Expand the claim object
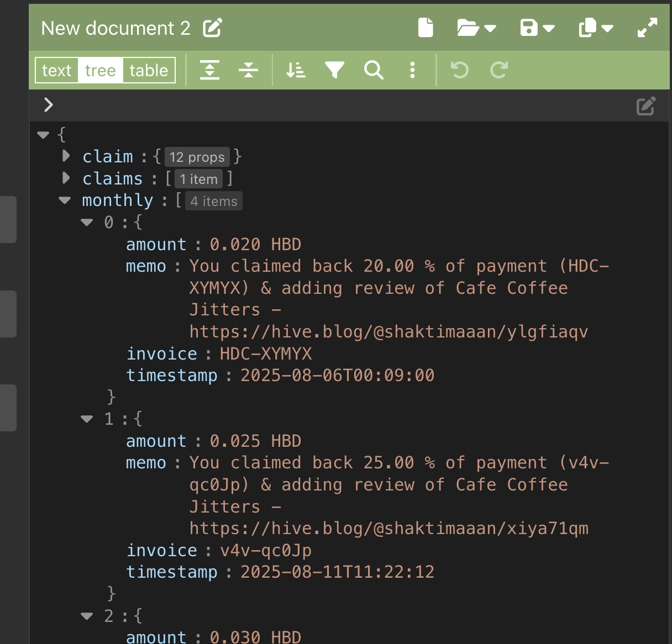Screen dimensions: 672x644 [x=66, y=156]
